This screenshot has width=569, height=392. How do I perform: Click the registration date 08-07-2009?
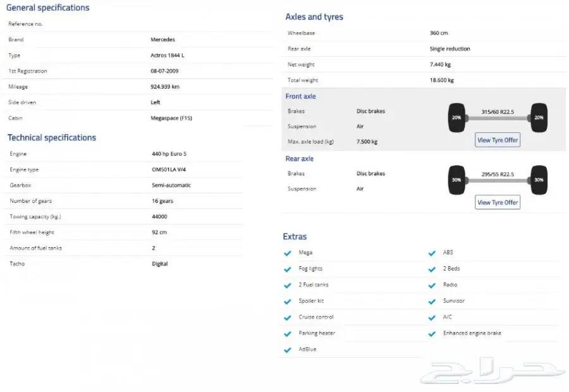click(x=164, y=71)
